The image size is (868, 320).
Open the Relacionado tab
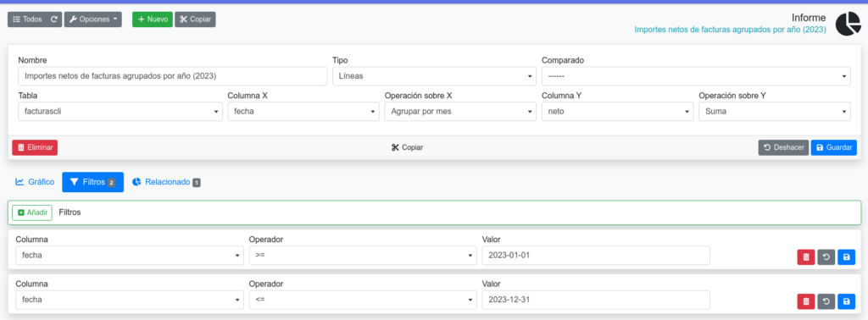tap(166, 182)
